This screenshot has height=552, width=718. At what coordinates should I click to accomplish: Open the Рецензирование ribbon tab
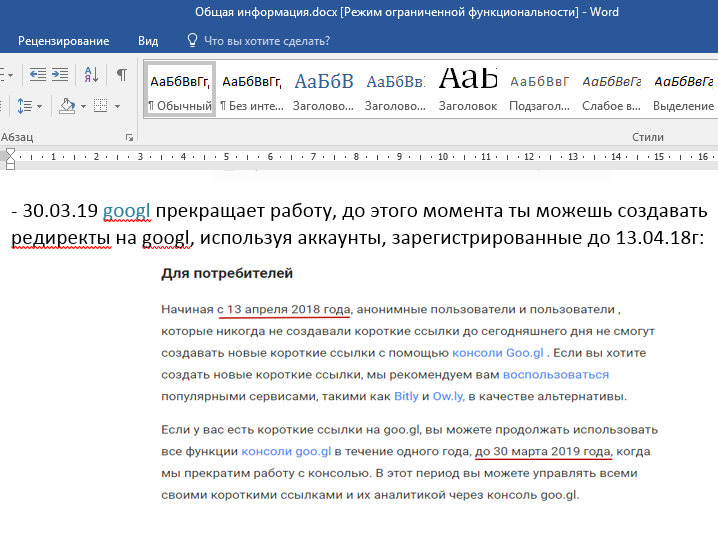point(64,41)
